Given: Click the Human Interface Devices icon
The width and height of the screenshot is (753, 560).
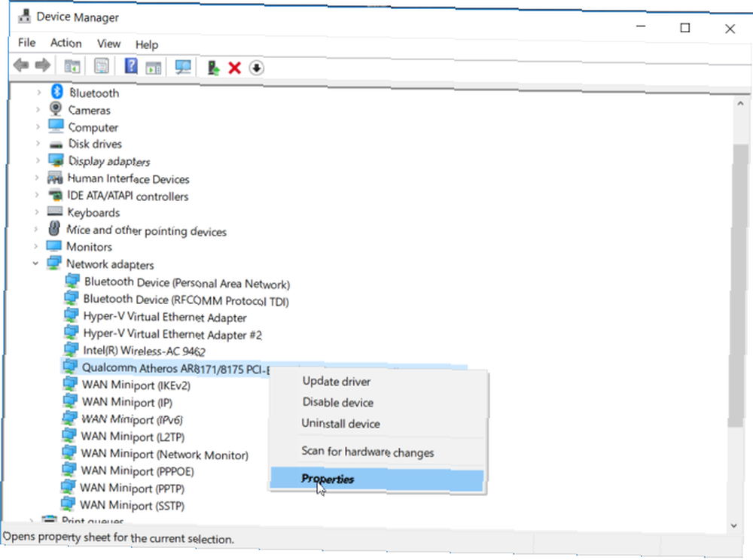Looking at the screenshot, I should [x=55, y=178].
